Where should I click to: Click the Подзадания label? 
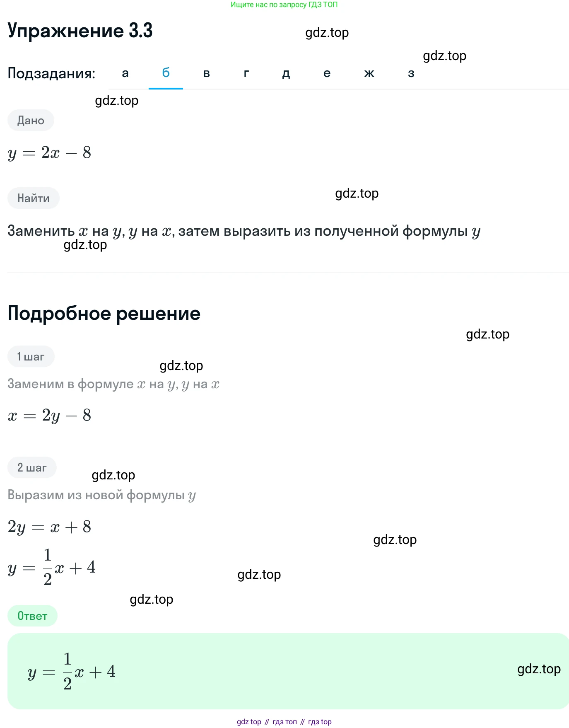(x=51, y=73)
